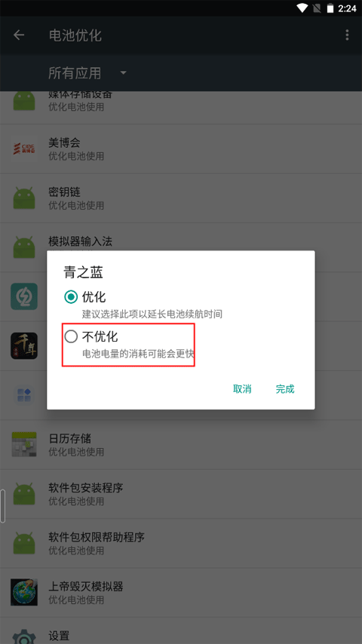Screen dimensions: 362x644
Task: Click the 取消 button
Action: point(242,389)
